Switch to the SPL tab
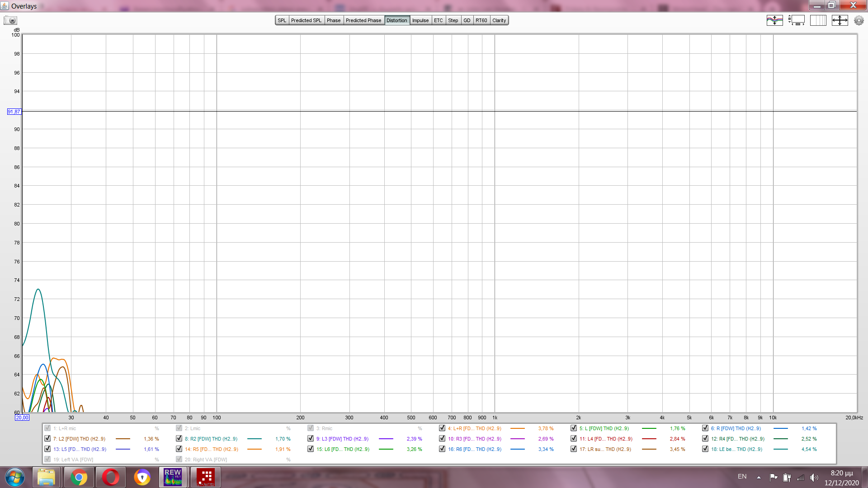 [x=282, y=20]
